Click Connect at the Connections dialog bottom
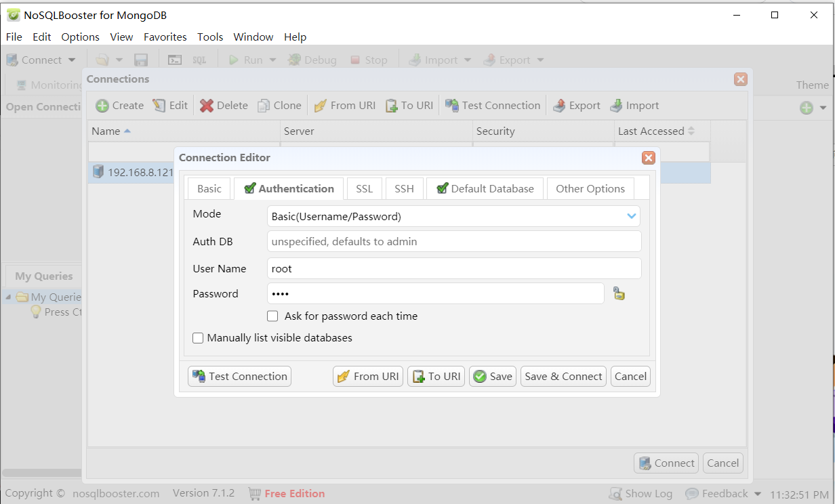Screen dimensions: 835x504 (x=666, y=463)
